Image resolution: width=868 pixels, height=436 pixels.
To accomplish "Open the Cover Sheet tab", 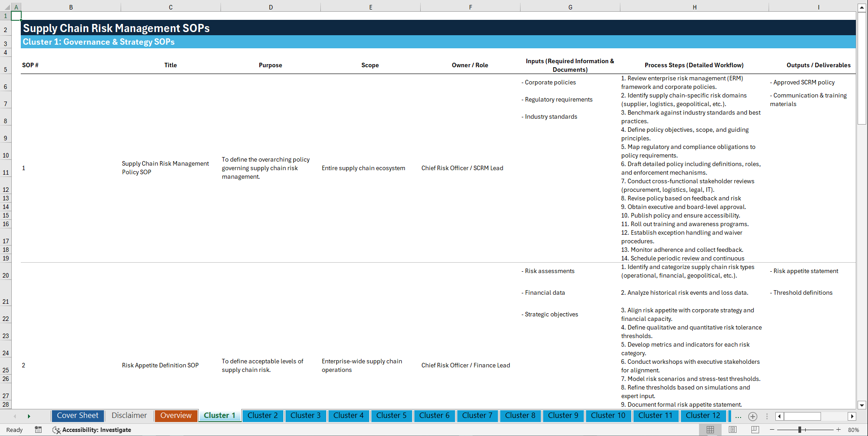I will 77,415.
